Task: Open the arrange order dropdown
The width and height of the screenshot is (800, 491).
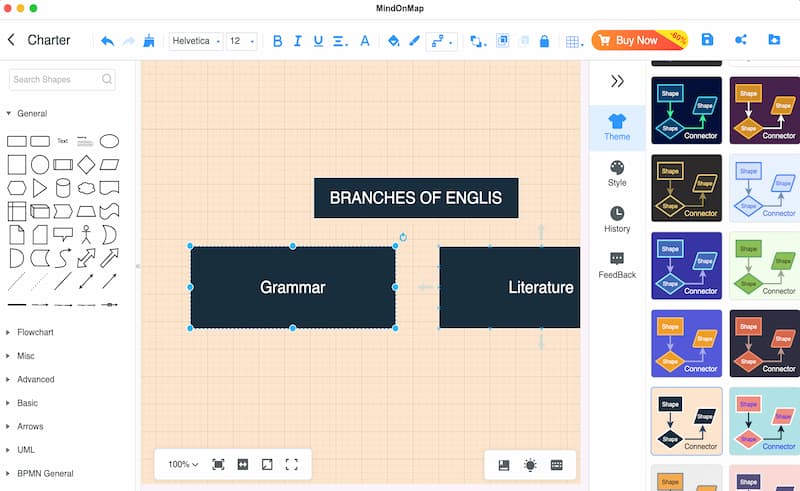Action: 478,41
